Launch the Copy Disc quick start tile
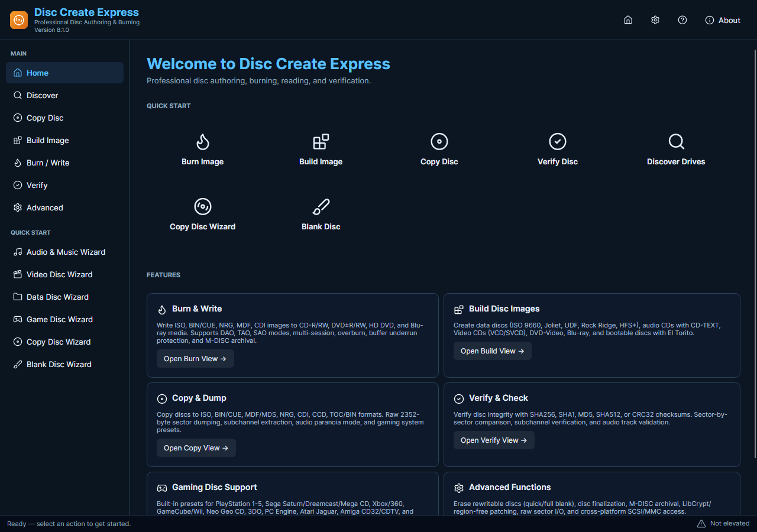Image resolution: width=757 pixels, height=532 pixels. [x=439, y=150]
